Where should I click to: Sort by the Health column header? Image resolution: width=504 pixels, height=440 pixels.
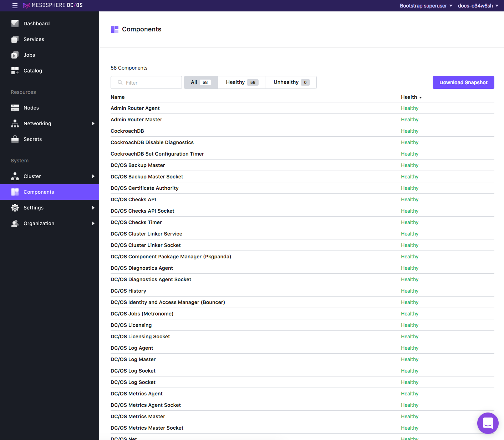click(x=411, y=97)
